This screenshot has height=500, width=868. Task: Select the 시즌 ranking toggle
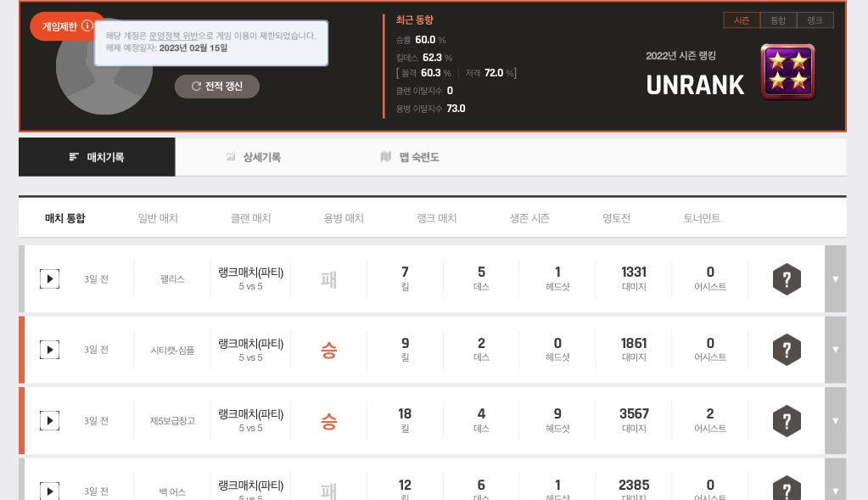742,20
